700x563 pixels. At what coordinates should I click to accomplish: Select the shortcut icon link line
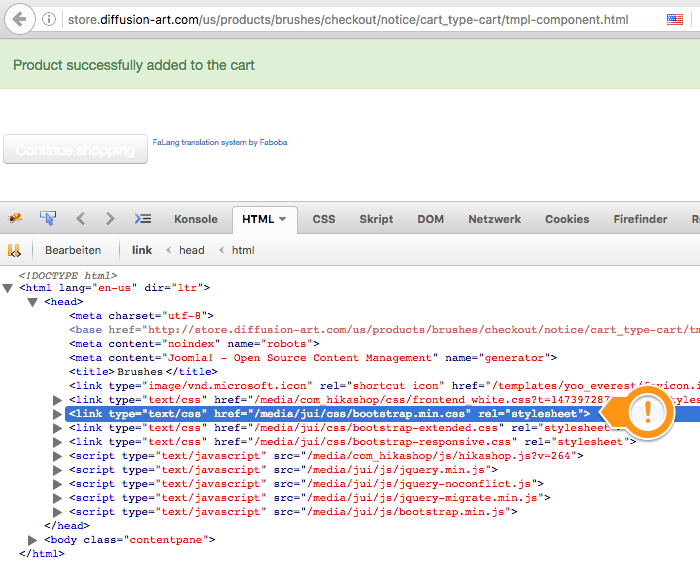point(384,386)
